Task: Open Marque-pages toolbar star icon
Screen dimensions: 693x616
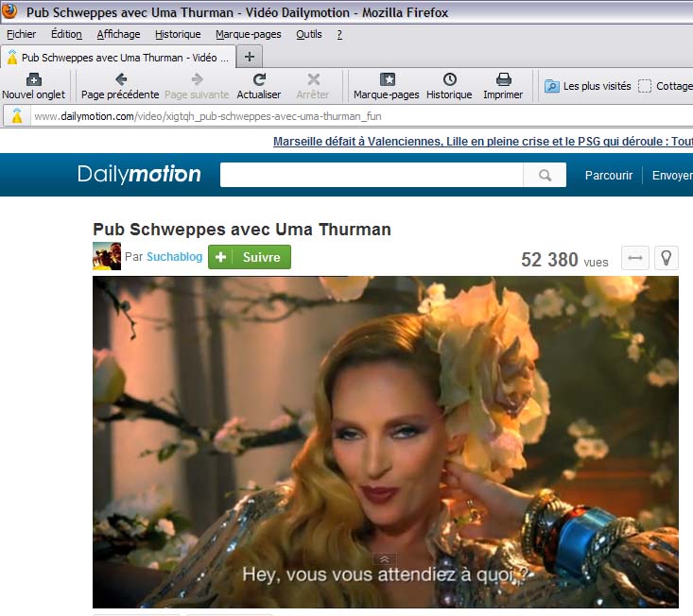Action: pos(388,79)
